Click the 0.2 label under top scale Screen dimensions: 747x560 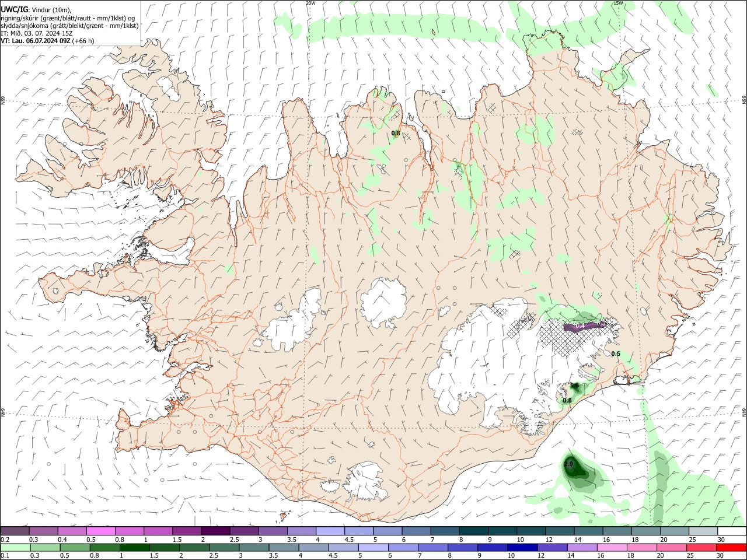pyautogui.click(x=5, y=540)
